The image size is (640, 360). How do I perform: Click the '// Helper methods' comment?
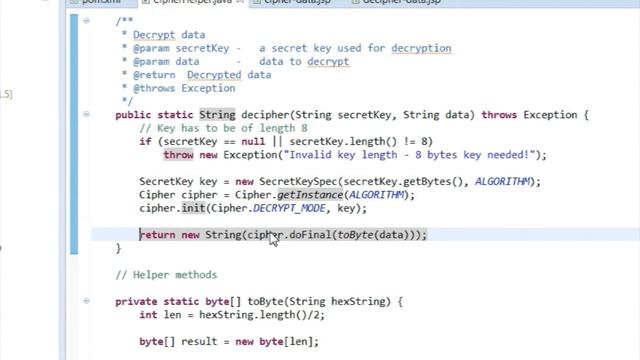(x=166, y=275)
